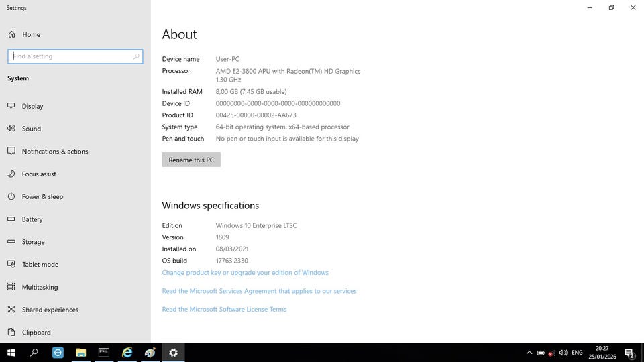Click the version value 1809
The image size is (644, 362).
tap(222, 237)
